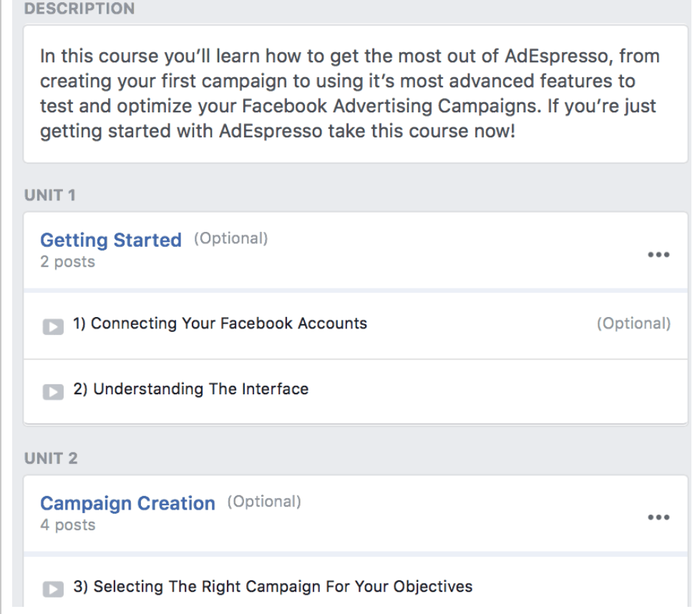700x614 pixels.
Task: Open the Campaign Creation unit
Action: [x=129, y=503]
